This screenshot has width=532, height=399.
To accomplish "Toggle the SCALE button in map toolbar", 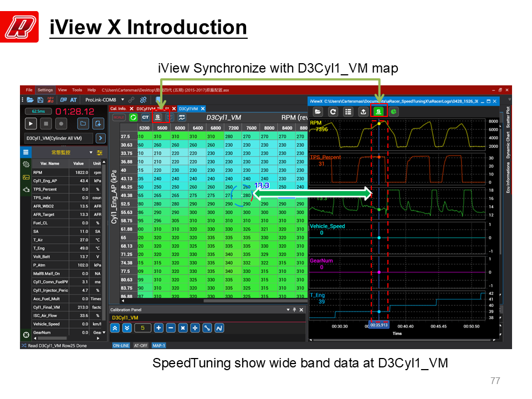I will pos(119,117).
